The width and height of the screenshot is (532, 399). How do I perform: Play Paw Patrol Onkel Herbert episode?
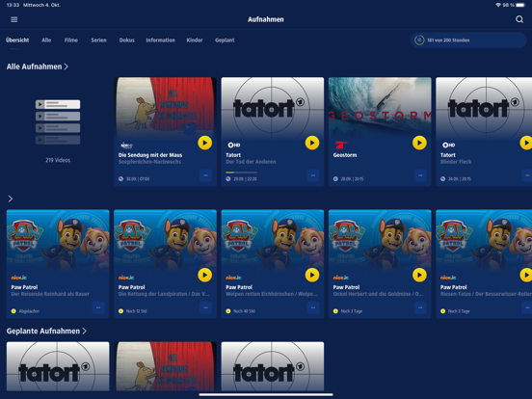(419, 276)
